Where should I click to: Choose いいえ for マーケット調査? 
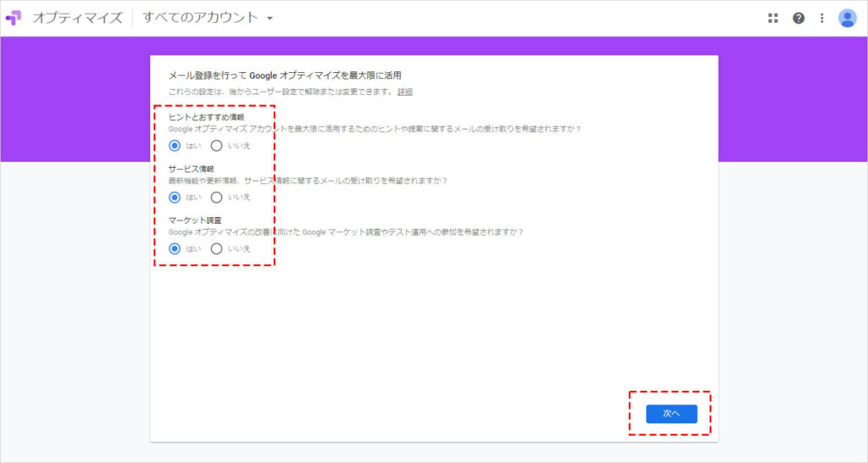(216, 249)
